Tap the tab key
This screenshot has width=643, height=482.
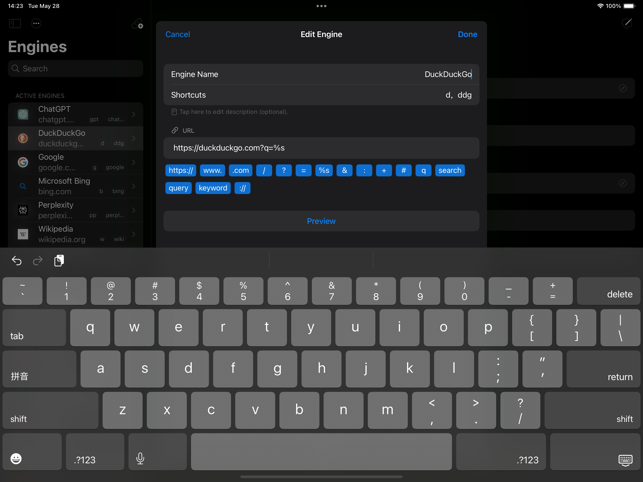coord(34,327)
